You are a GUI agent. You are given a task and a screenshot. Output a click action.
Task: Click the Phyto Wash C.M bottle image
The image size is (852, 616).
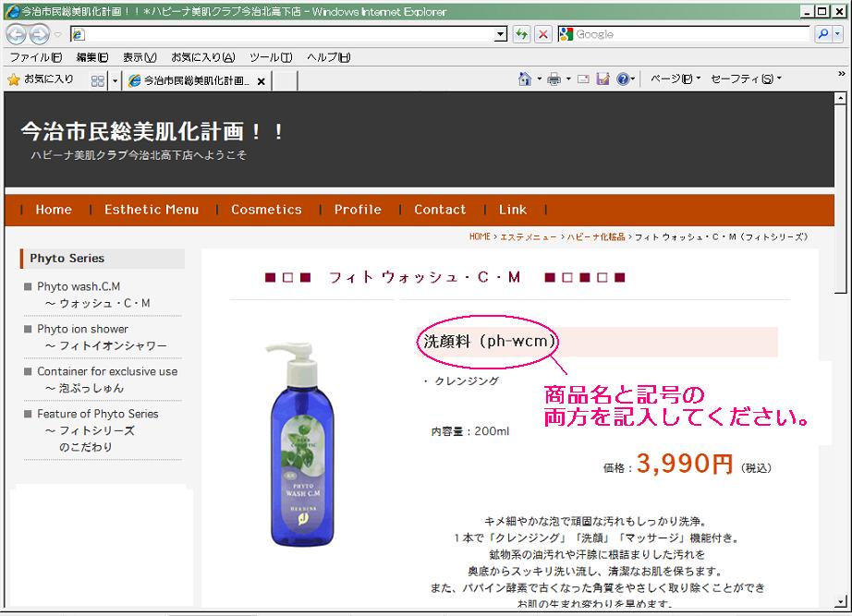(301, 444)
